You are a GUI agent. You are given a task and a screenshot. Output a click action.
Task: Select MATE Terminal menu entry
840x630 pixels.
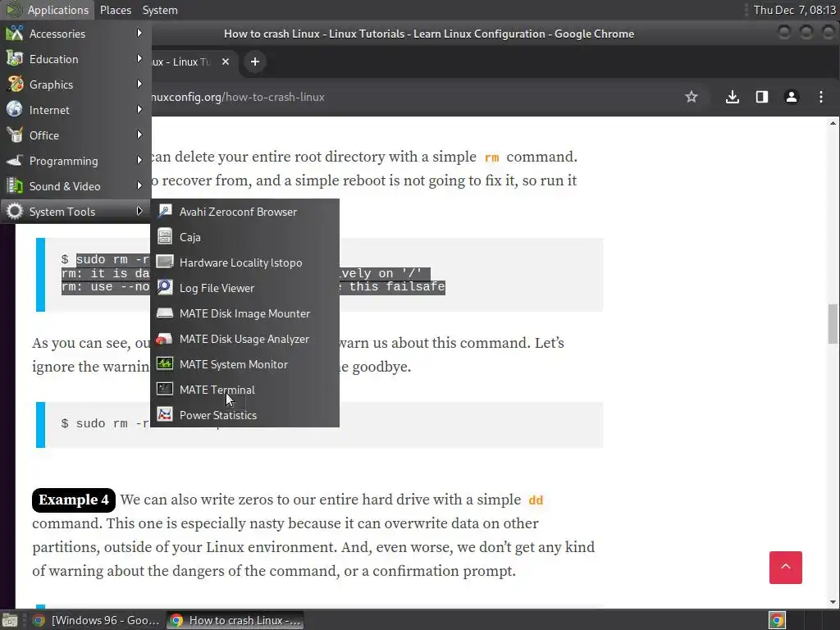[x=244, y=390]
